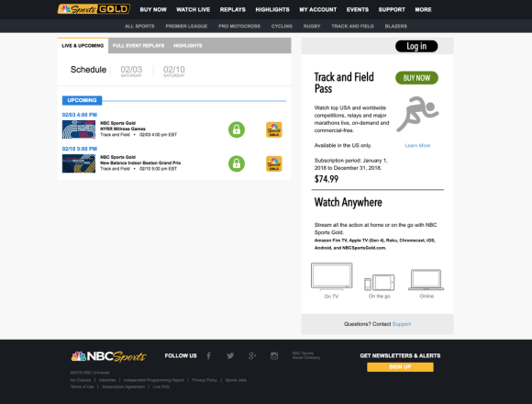Switch to the HIGHLIGHTS tab below the navigation

(x=188, y=46)
